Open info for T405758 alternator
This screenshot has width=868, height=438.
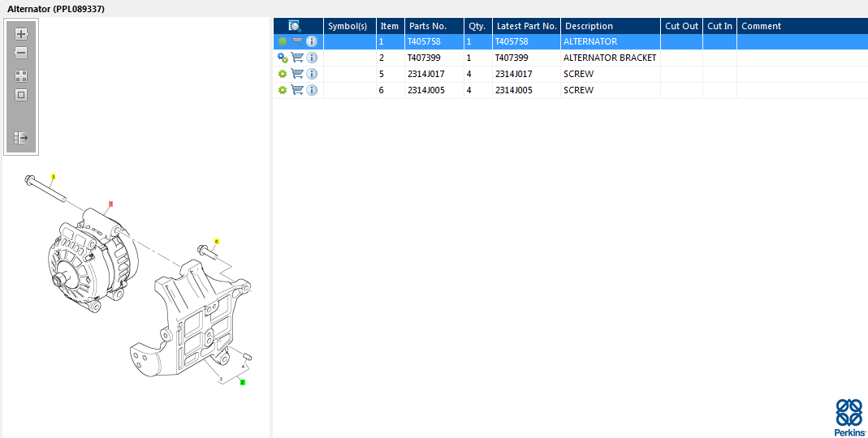coord(312,41)
